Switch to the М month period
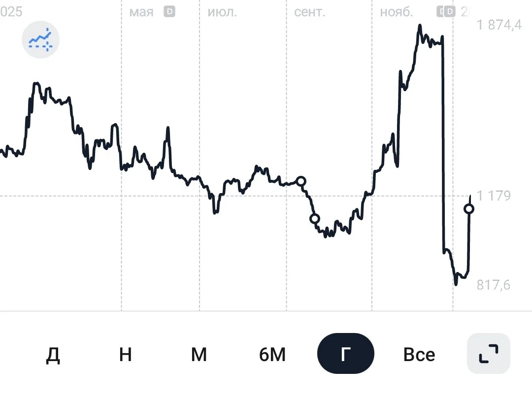This screenshot has height=399, width=532. coord(199,355)
